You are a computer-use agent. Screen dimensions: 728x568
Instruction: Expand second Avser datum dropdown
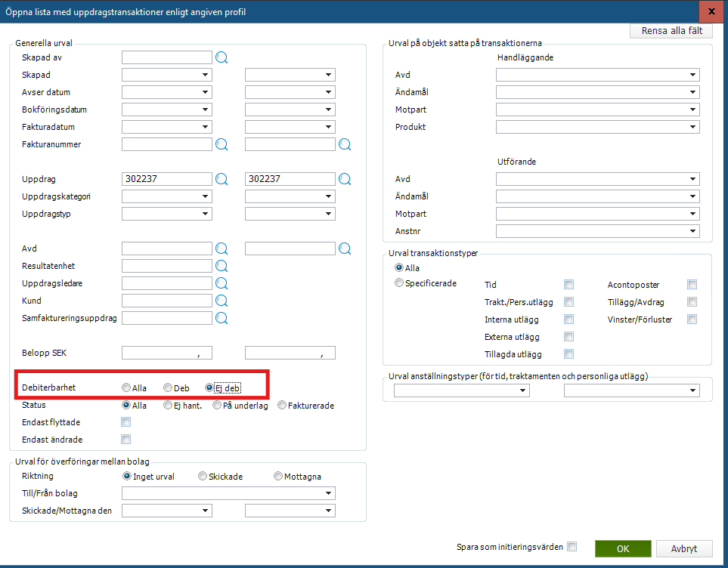328,92
